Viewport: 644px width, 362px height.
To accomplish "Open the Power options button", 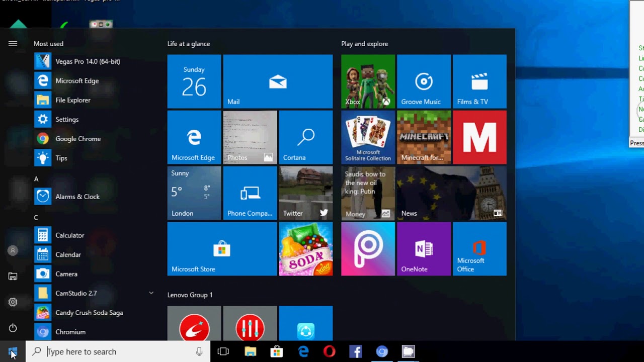I will [13, 328].
